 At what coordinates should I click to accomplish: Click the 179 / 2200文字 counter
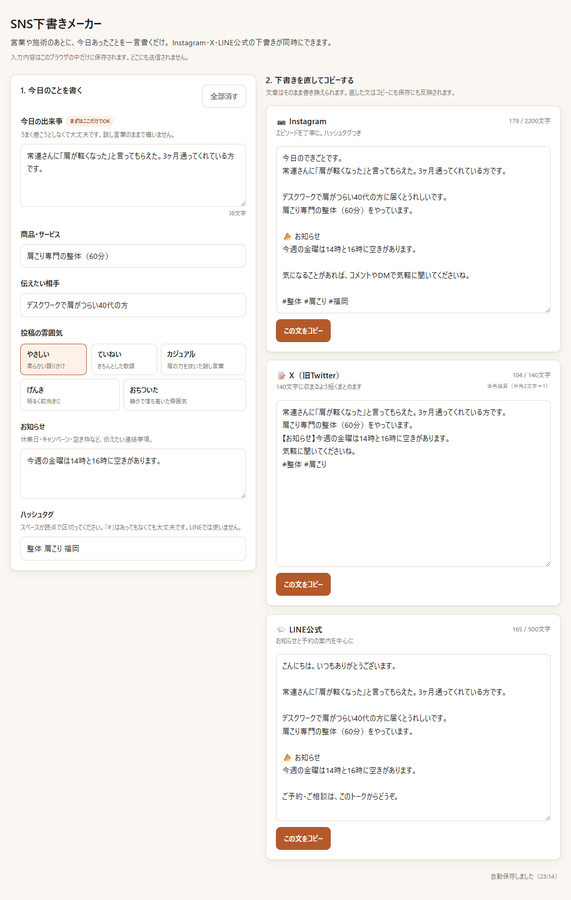(529, 121)
